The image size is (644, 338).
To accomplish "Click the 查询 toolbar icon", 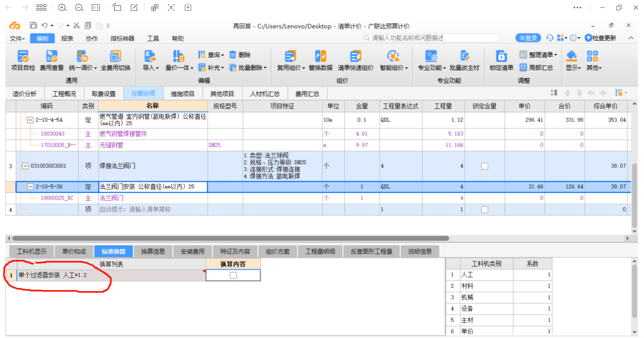I will (202, 55).
